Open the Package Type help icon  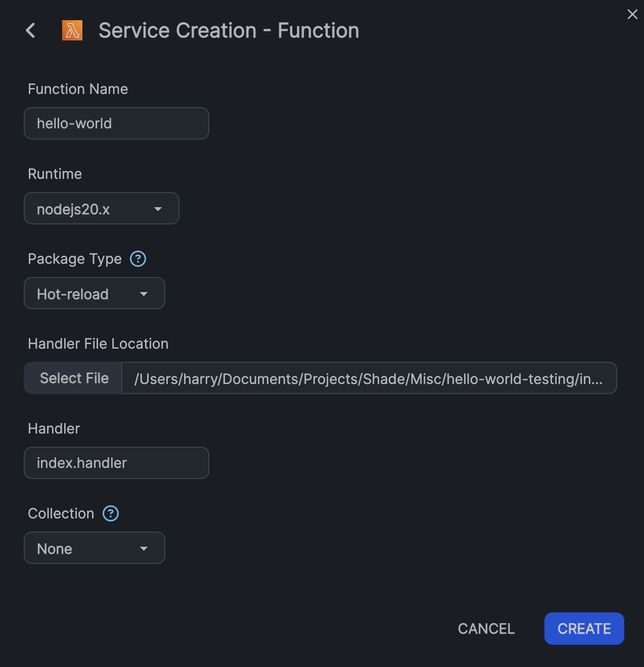coord(138,259)
